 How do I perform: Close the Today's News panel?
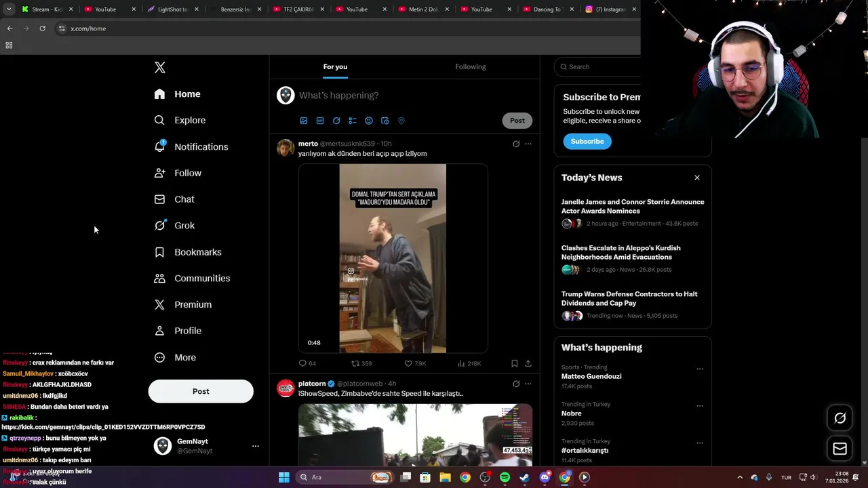click(697, 178)
